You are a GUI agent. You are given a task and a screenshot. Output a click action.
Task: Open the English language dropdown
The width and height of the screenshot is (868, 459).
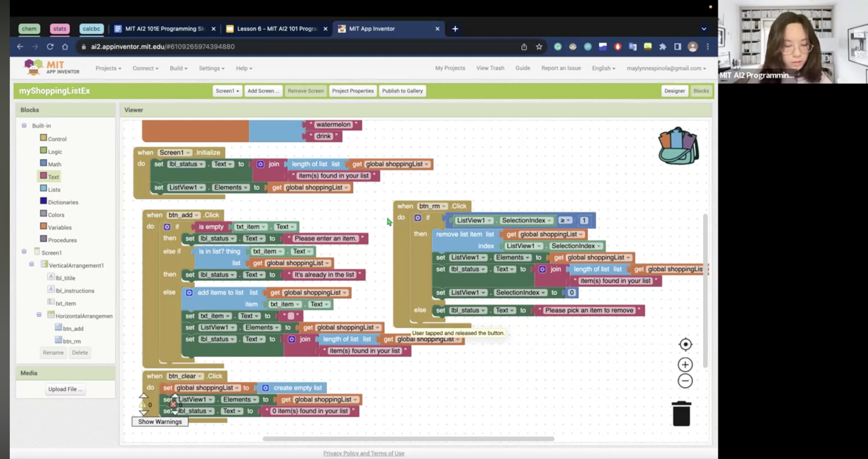(603, 68)
